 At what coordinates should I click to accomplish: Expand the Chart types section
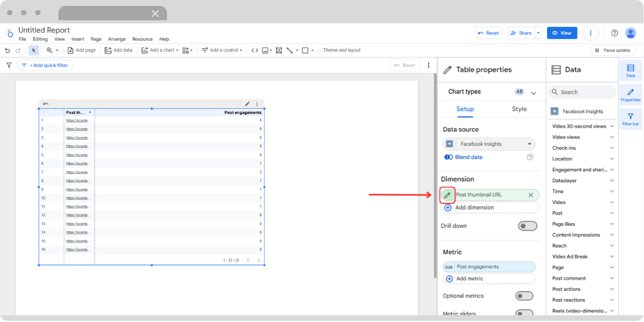click(x=533, y=92)
